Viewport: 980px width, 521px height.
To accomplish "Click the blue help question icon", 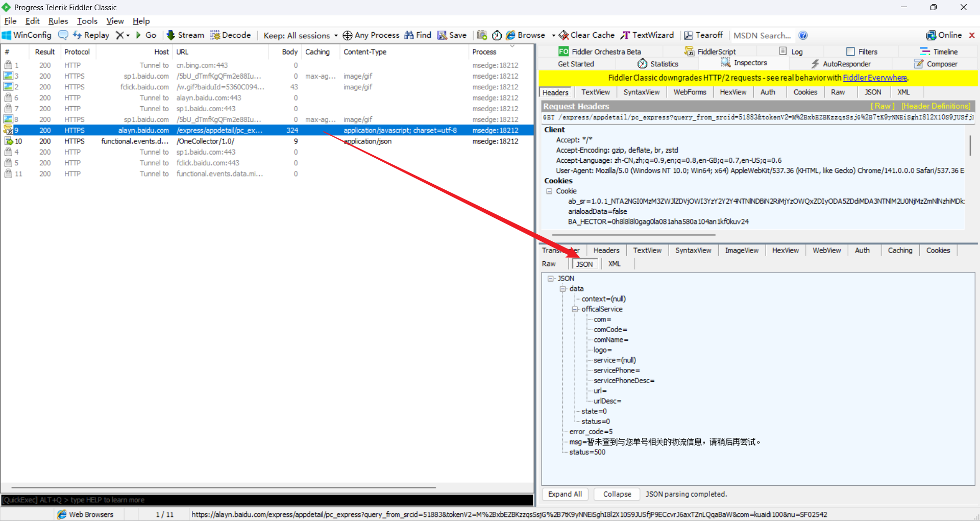I will tap(803, 35).
